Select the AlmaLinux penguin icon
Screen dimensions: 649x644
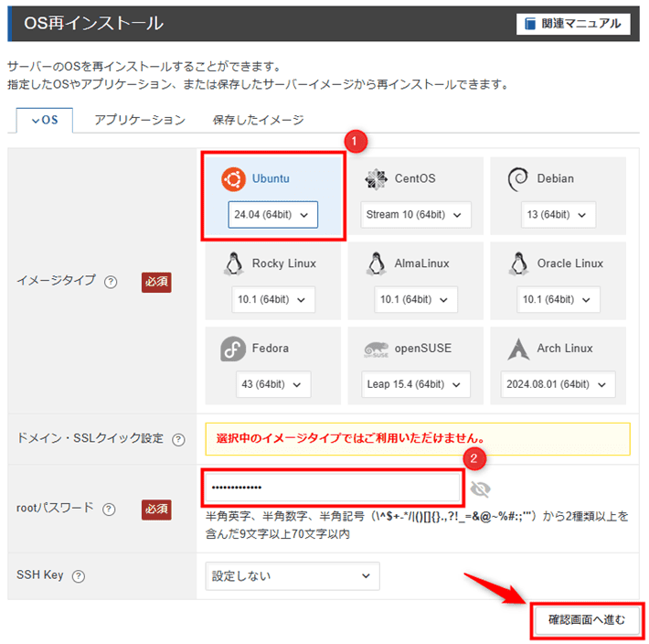coord(377,263)
